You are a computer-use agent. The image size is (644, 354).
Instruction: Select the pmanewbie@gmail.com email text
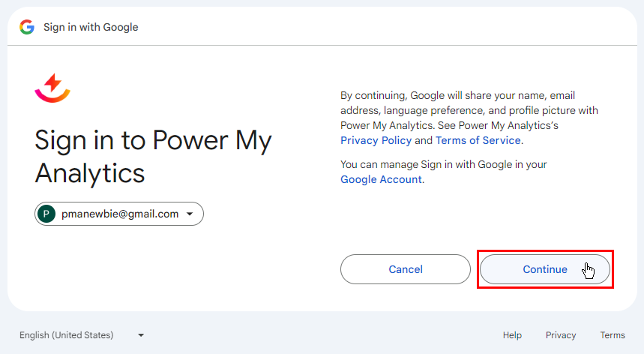120,214
